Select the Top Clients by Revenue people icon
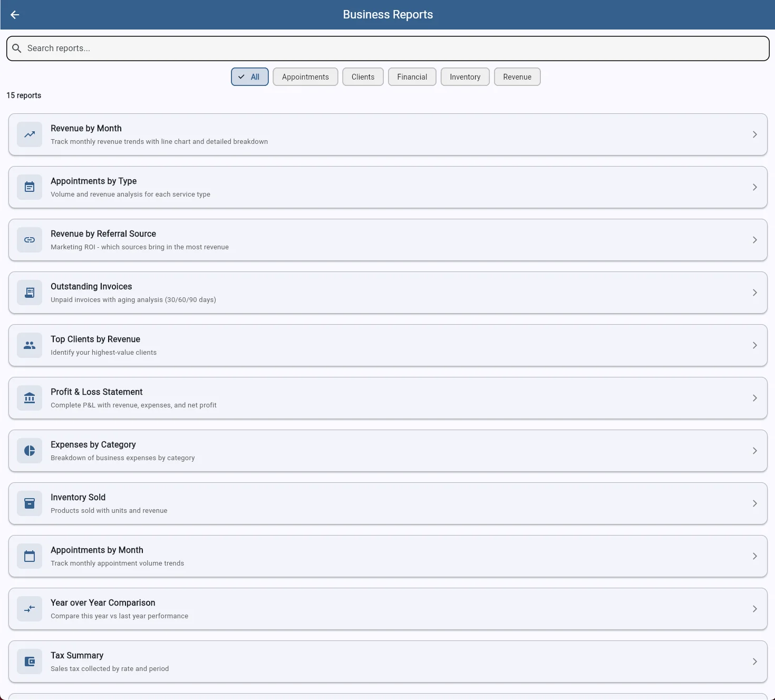The height and width of the screenshot is (700, 775). pos(29,345)
